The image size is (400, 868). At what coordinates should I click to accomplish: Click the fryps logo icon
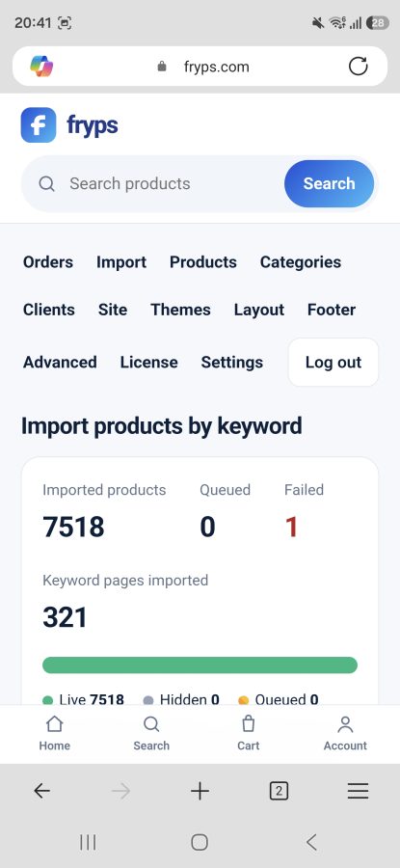[39, 125]
